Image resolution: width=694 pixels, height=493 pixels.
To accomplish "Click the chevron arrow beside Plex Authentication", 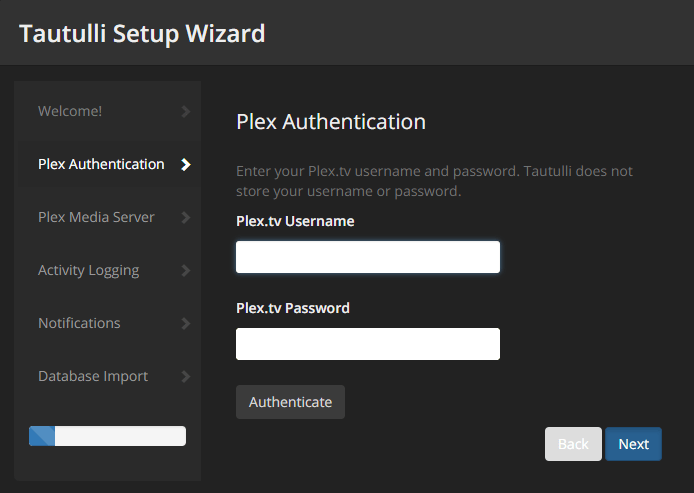I will pos(186,164).
